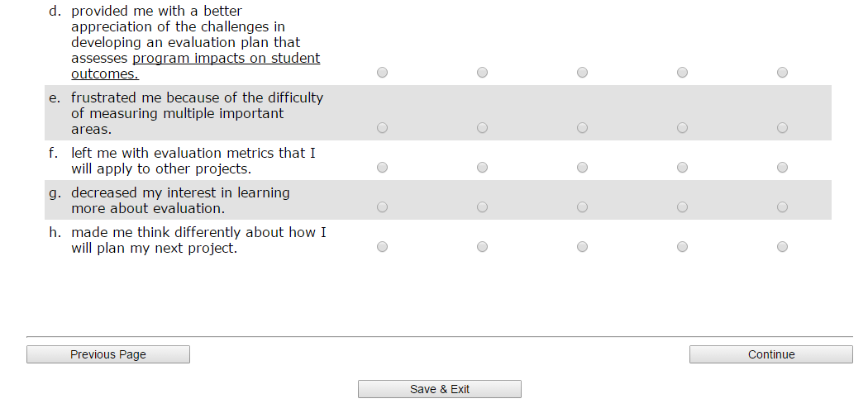The height and width of the screenshot is (413, 868).
Task: Select second radio for 'decreased my interest' row
Action: tap(482, 207)
